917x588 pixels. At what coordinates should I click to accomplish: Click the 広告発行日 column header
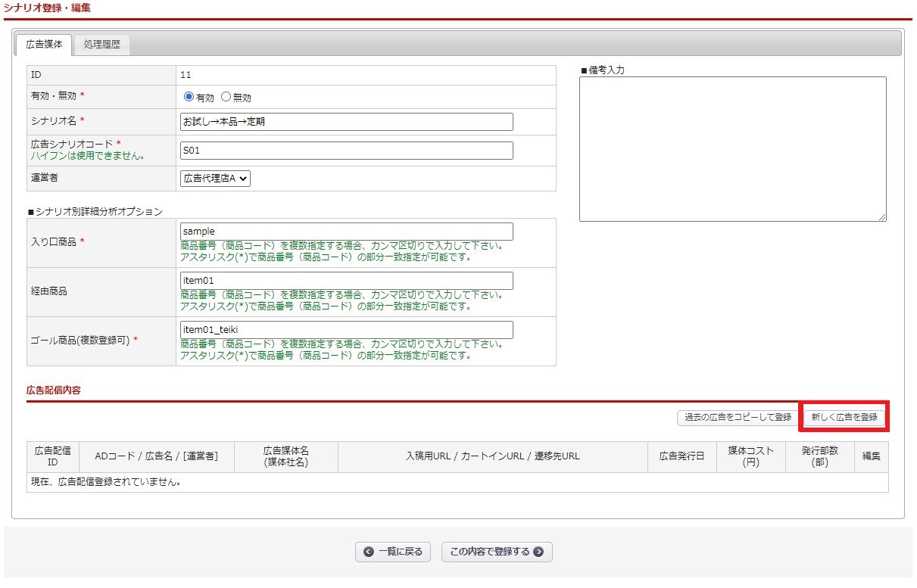coord(682,456)
